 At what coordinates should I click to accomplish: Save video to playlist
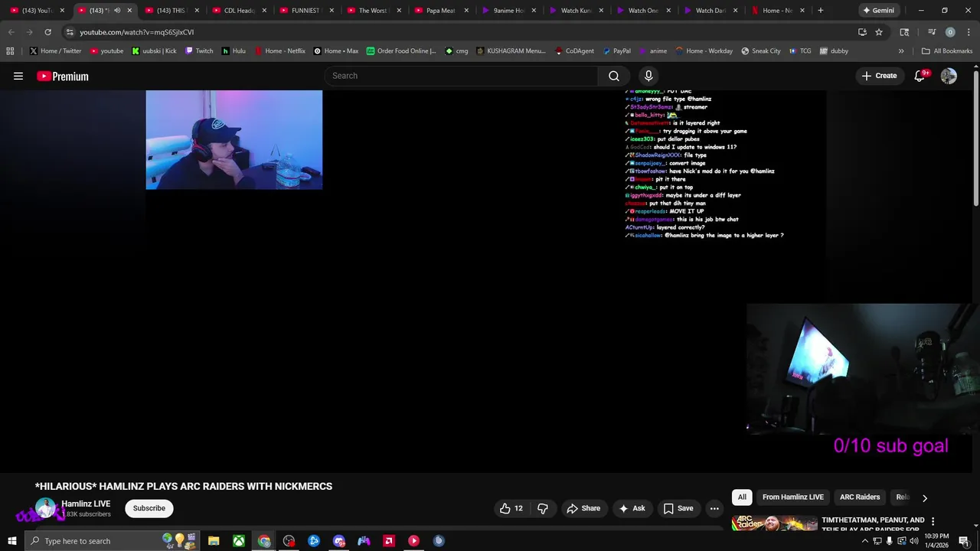coord(678,508)
